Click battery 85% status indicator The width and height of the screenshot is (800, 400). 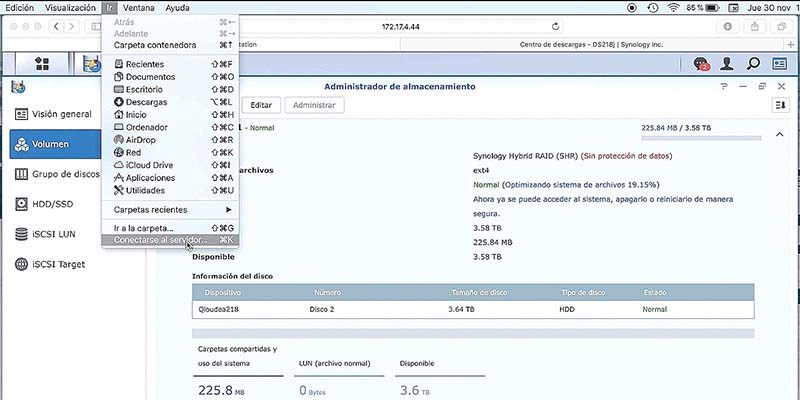(703, 8)
